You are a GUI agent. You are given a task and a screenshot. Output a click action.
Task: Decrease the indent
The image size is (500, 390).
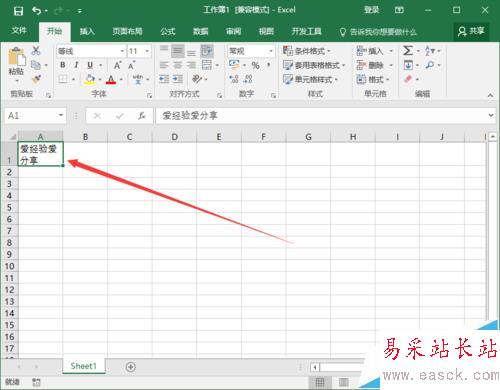[x=164, y=79]
